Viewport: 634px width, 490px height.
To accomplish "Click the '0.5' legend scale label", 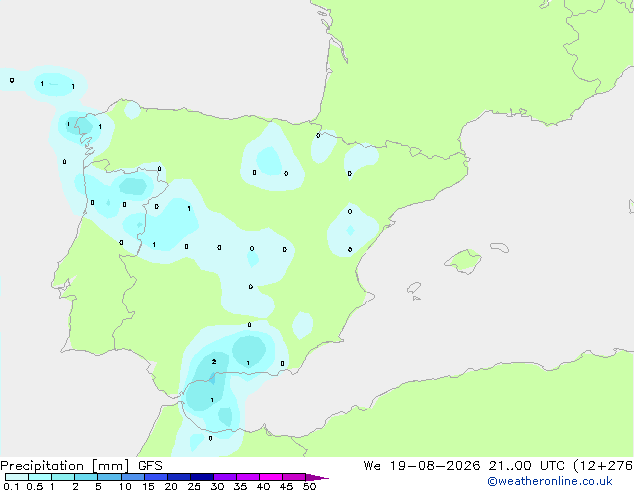I will click(34, 486).
